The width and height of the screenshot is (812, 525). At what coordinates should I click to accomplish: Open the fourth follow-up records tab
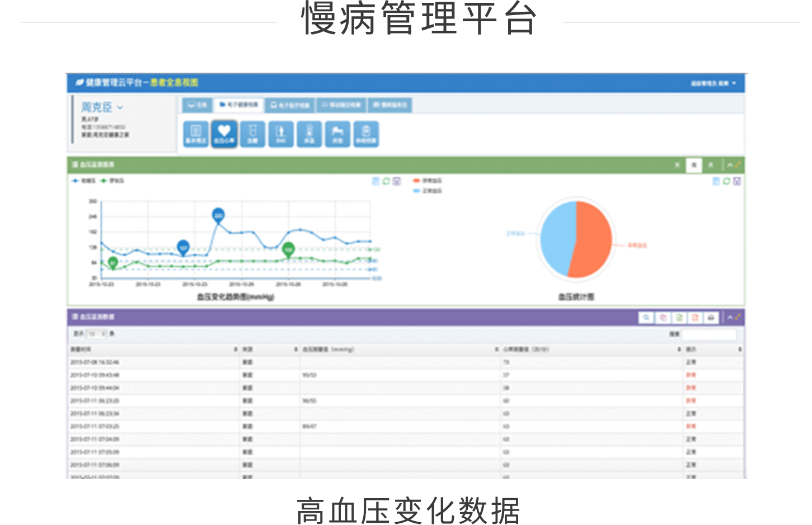341,105
